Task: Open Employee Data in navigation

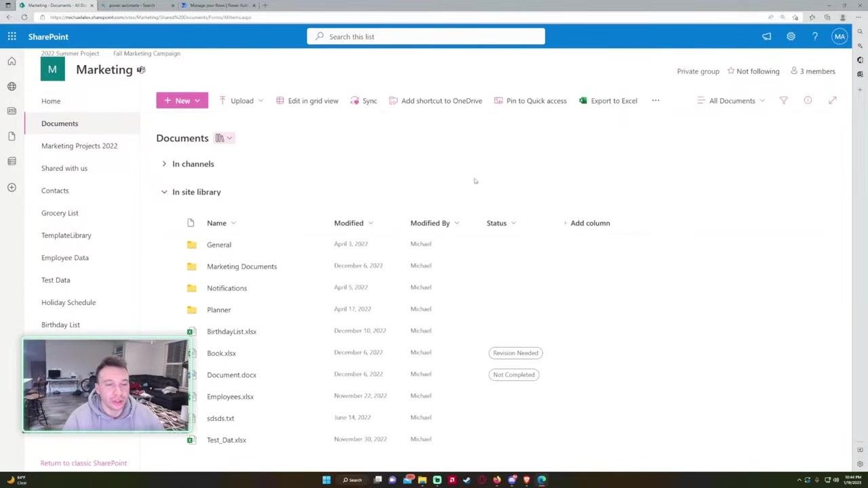Action: click(65, 258)
